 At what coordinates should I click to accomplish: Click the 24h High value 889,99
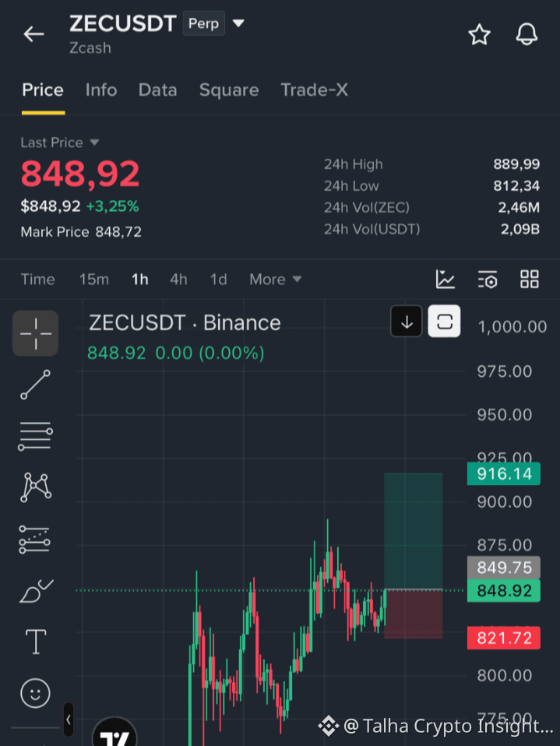(516, 164)
